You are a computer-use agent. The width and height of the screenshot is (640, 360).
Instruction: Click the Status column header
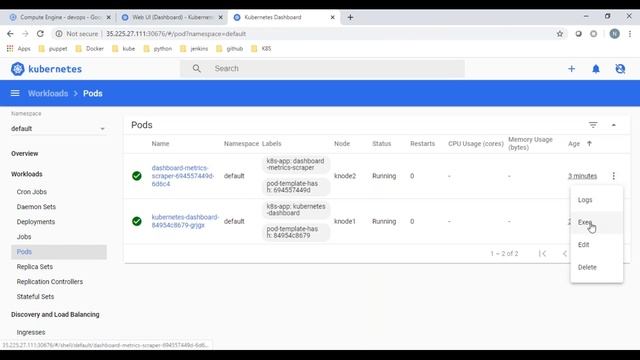click(x=382, y=144)
